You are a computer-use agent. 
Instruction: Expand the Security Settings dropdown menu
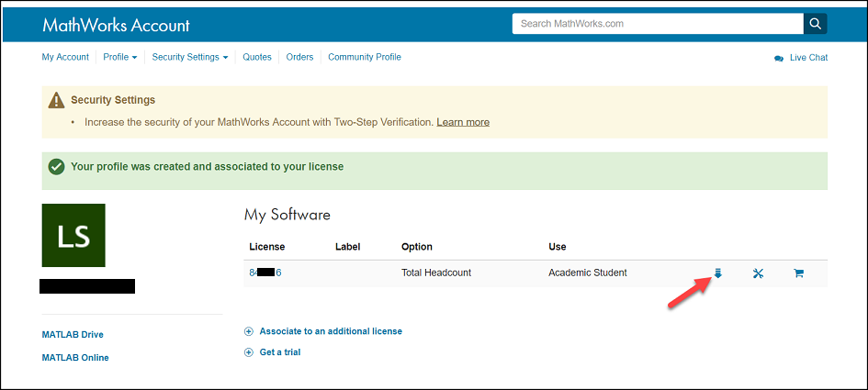pyautogui.click(x=190, y=57)
